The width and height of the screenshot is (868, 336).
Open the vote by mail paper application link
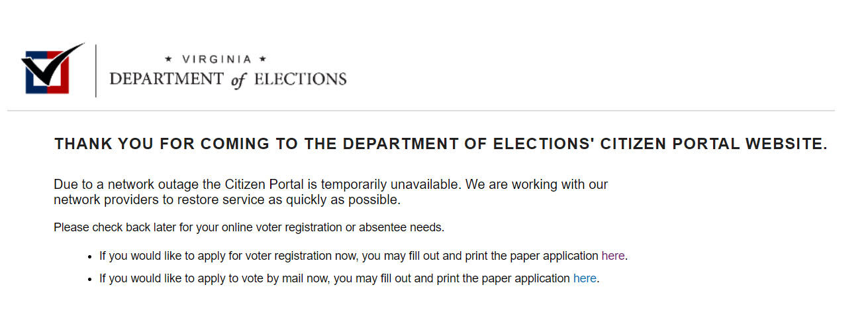coord(584,279)
